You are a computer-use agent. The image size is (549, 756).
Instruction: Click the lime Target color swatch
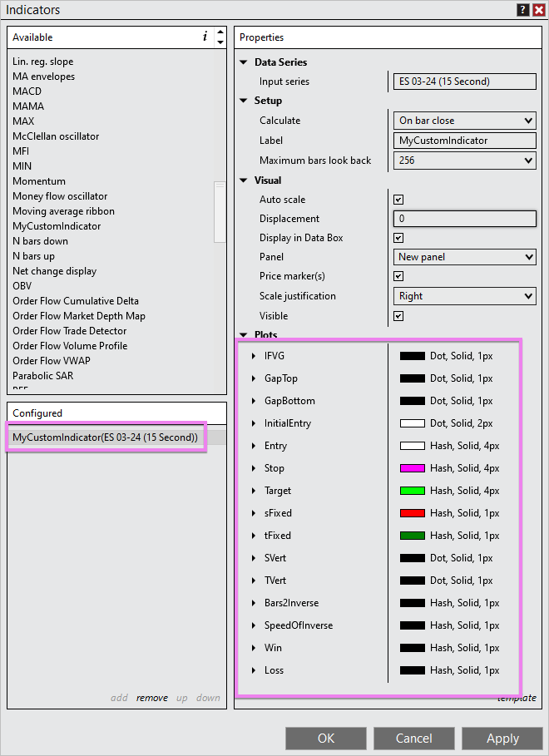pos(413,491)
